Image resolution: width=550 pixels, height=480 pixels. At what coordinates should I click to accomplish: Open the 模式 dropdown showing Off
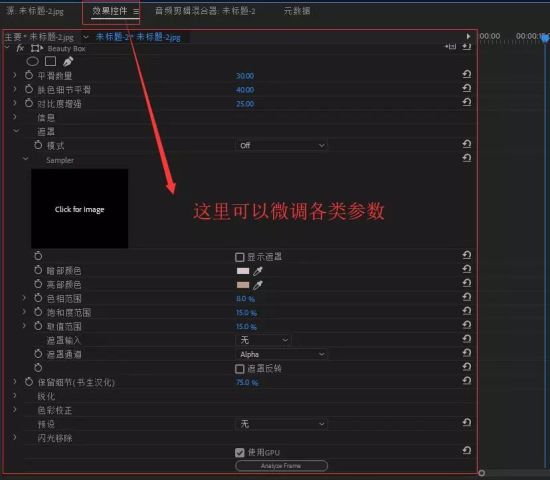click(x=281, y=145)
